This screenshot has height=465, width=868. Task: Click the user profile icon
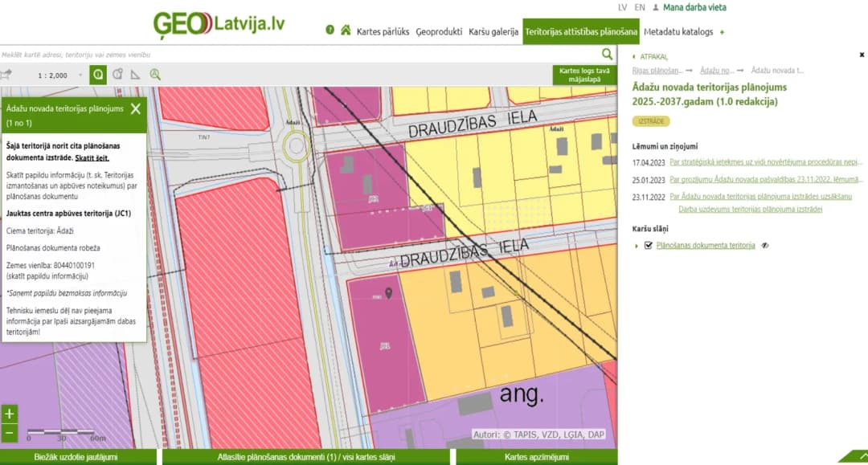(656, 8)
